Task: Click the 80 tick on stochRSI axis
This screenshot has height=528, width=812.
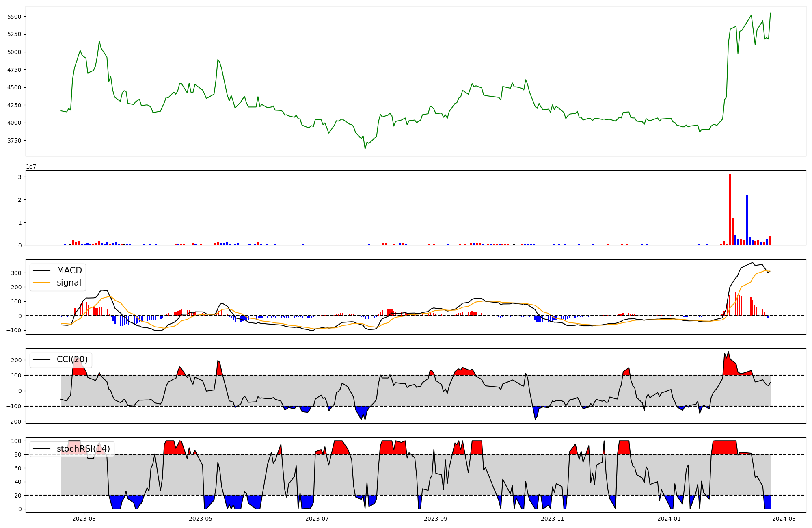Action: click(x=18, y=454)
